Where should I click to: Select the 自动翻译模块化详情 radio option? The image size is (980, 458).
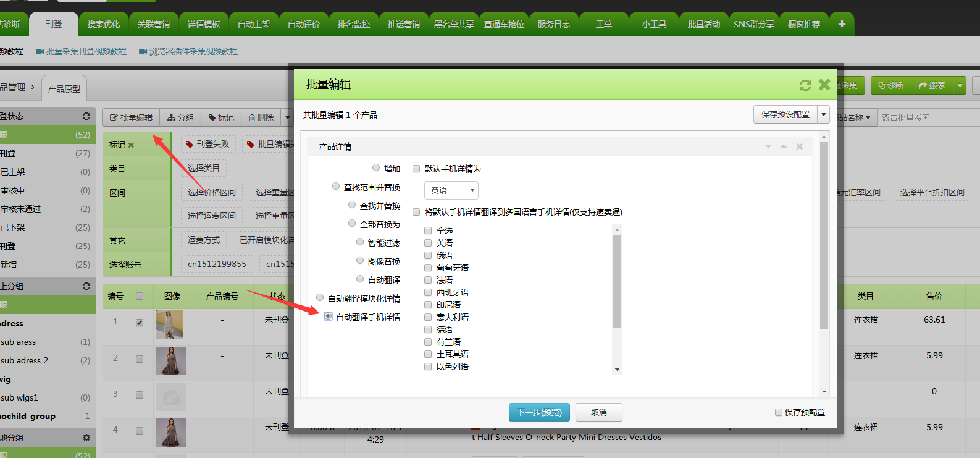tap(320, 298)
